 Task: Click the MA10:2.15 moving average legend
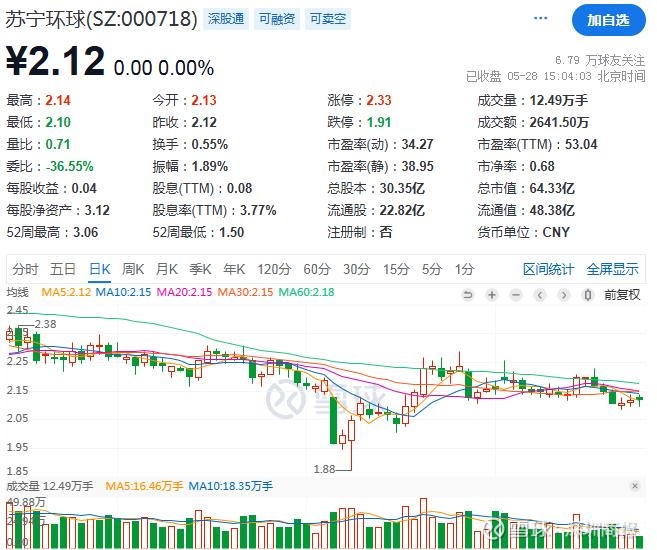pyautogui.click(x=123, y=292)
